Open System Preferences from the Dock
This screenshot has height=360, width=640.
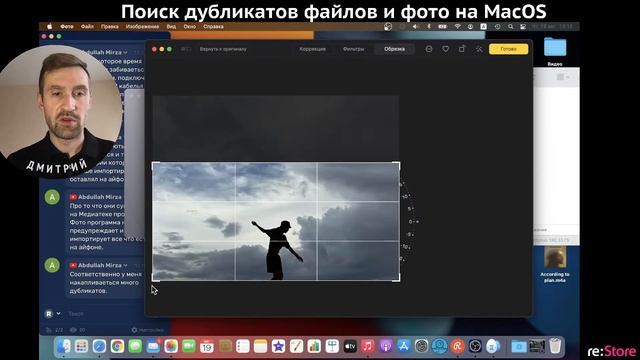tap(422, 347)
